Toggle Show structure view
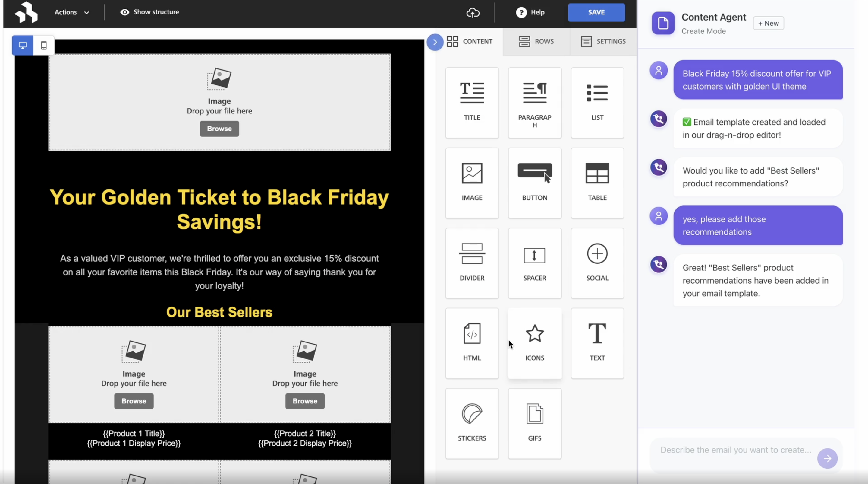 pos(149,12)
